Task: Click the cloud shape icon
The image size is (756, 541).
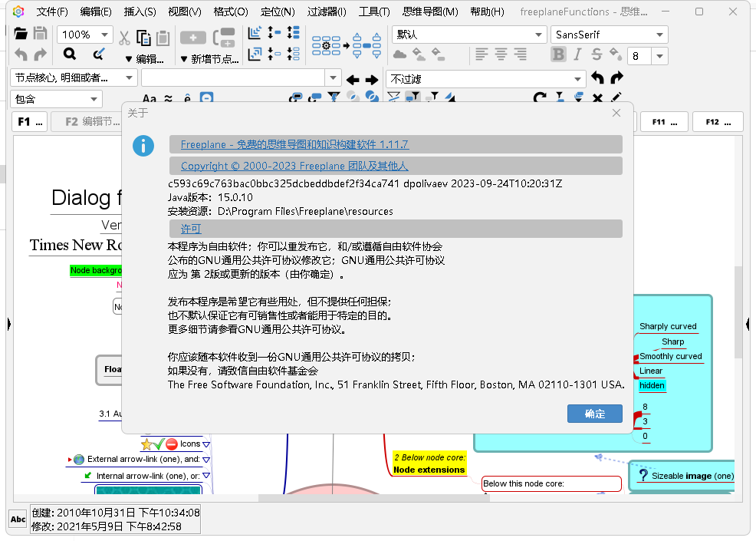Action: tap(399, 54)
